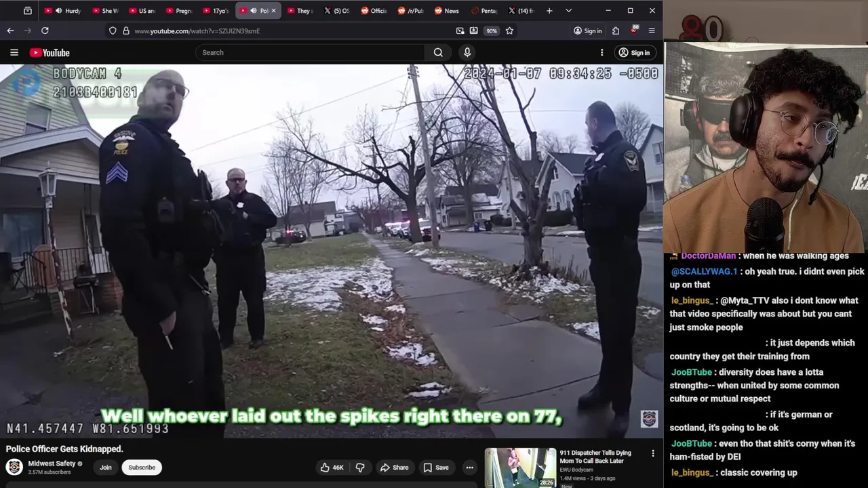Switch to the Pregn YouTube tab
Screen dimensions: 868x488
coord(178,11)
